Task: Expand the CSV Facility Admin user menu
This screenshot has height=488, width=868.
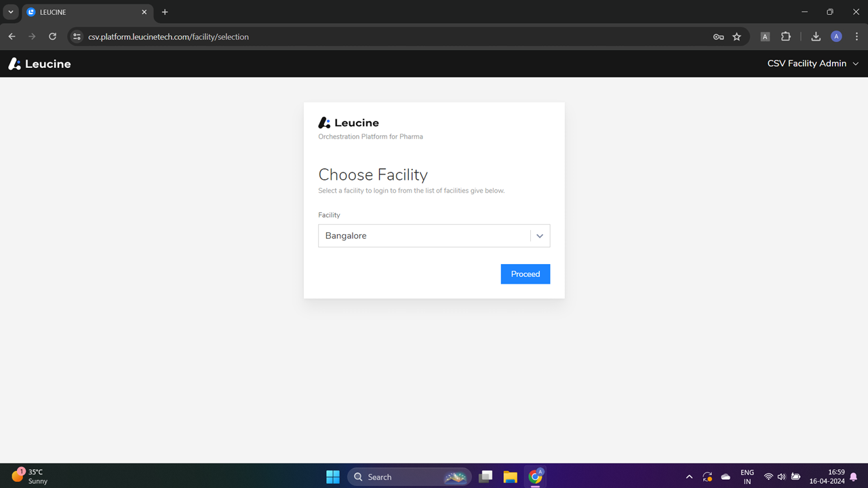Action: [x=812, y=63]
